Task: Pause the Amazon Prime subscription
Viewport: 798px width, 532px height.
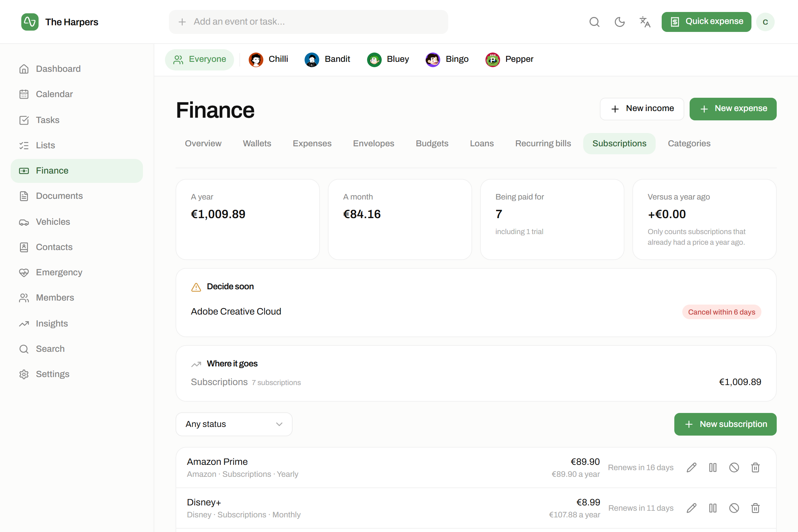Action: (x=713, y=467)
